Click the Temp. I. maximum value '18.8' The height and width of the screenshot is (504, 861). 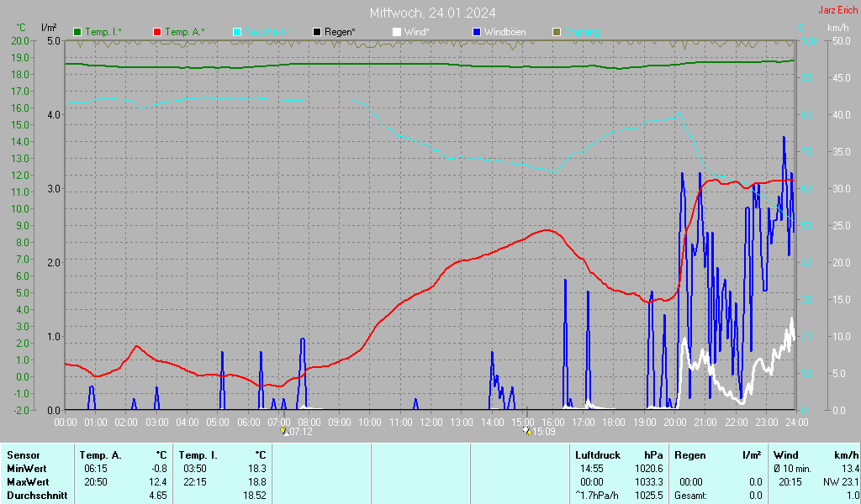pyautogui.click(x=257, y=482)
